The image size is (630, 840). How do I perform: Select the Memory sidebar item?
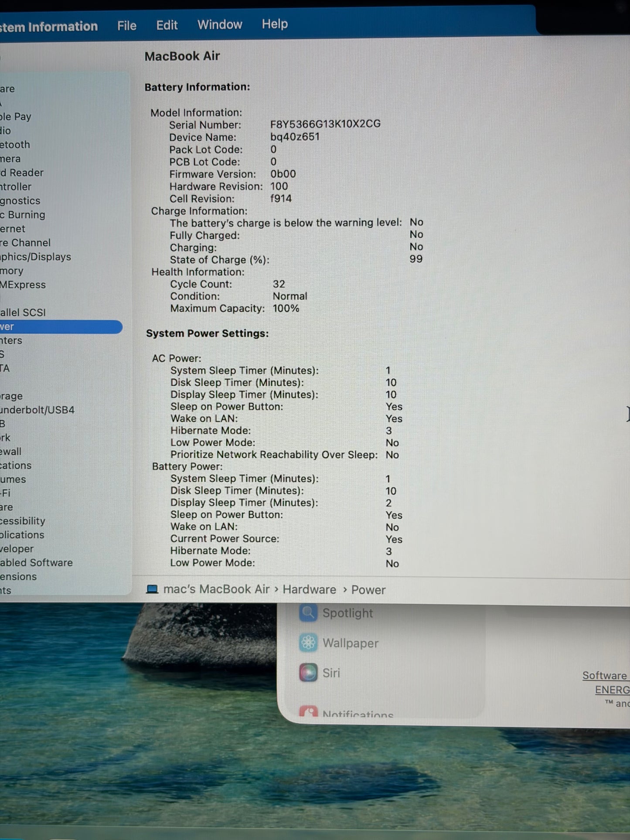pyautogui.click(x=12, y=271)
